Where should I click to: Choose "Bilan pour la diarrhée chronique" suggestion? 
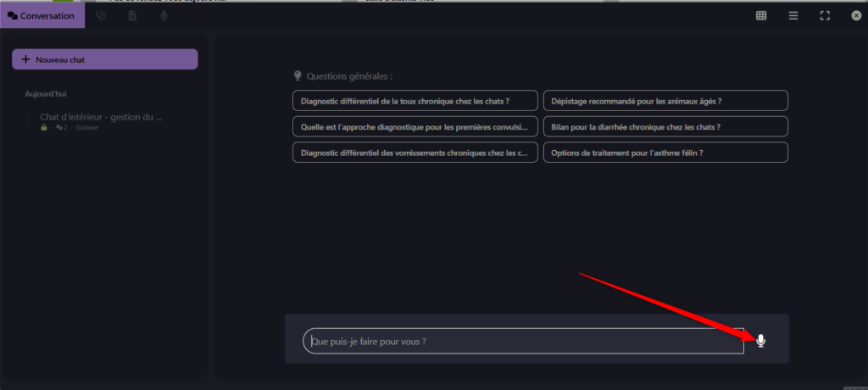(665, 127)
